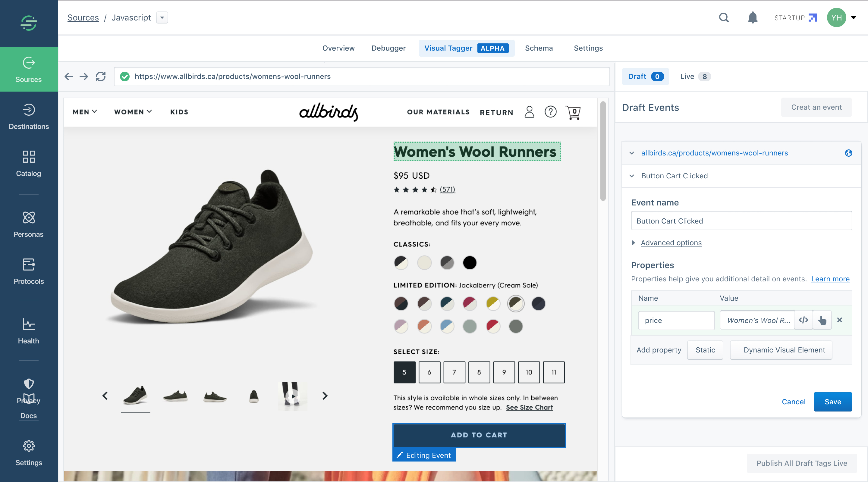
Task: Click the Allbirds help question icon
Action: 551,112
